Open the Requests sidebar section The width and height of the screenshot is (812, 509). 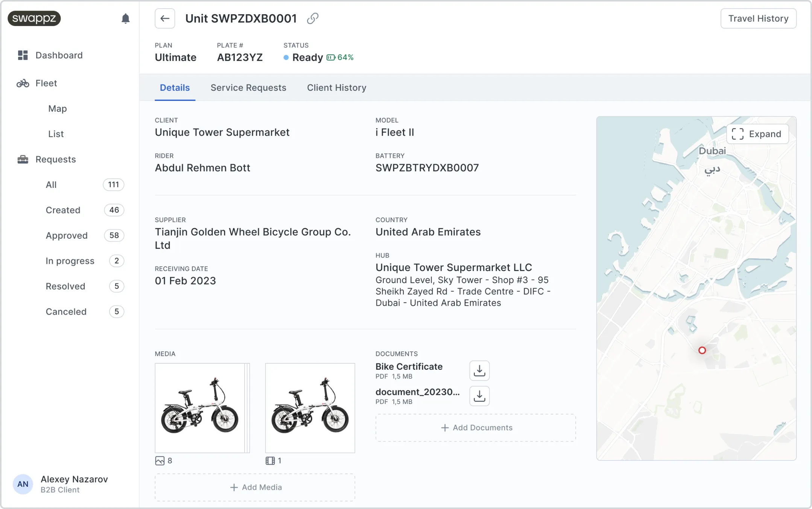pos(55,159)
